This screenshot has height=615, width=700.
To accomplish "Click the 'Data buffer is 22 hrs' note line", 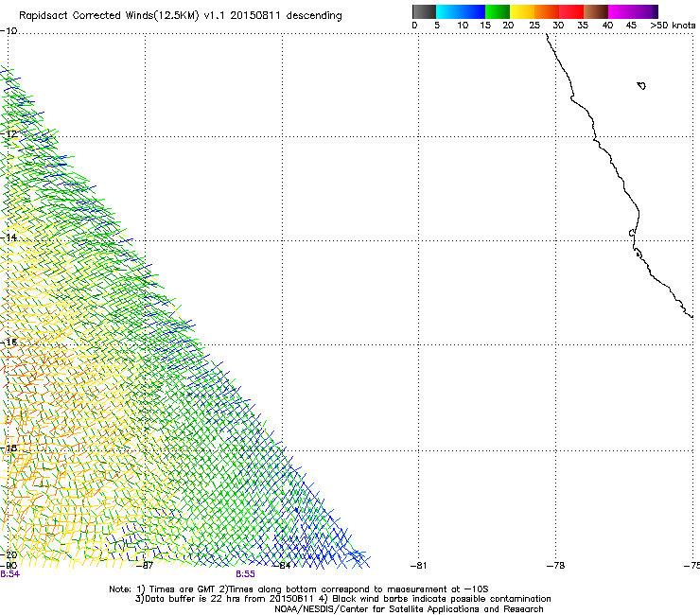I will [342, 599].
